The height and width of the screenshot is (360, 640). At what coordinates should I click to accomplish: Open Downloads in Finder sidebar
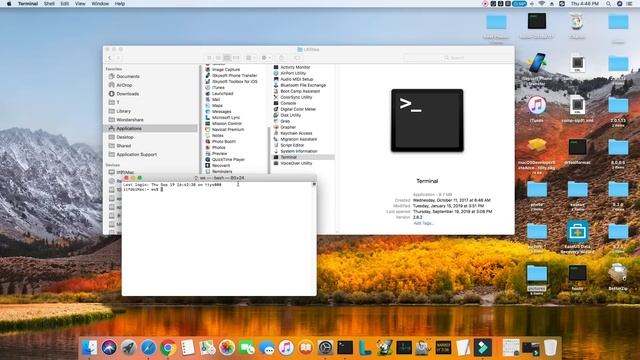click(x=127, y=94)
